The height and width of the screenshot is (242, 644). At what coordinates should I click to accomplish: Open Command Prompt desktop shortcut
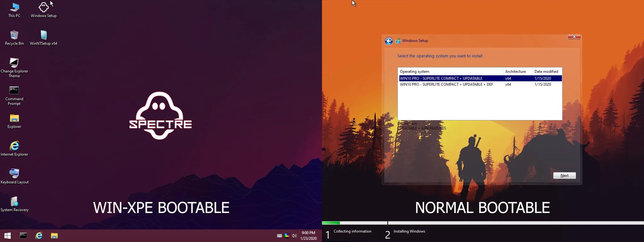tap(14, 95)
